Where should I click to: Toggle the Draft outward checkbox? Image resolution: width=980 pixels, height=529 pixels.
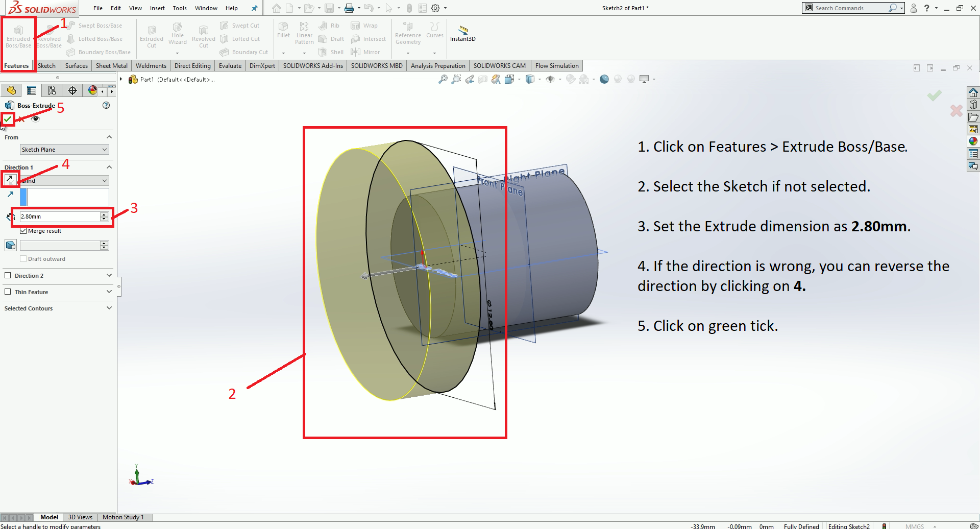pyautogui.click(x=23, y=259)
